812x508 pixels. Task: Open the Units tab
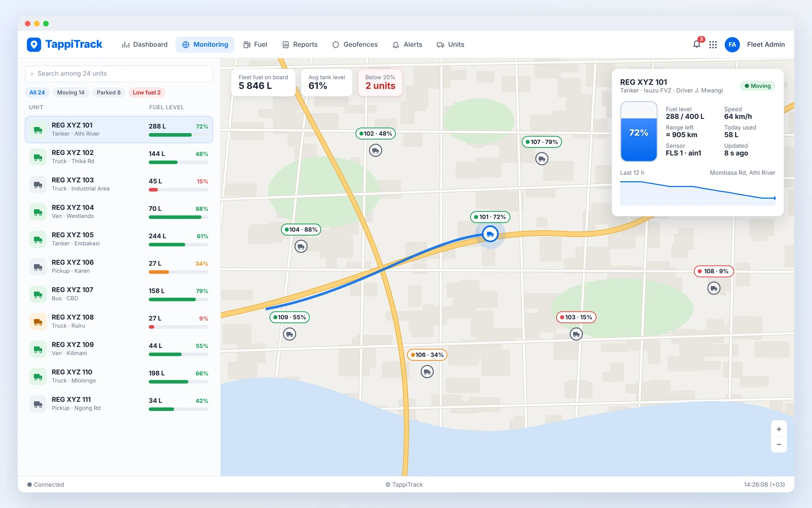pos(451,45)
